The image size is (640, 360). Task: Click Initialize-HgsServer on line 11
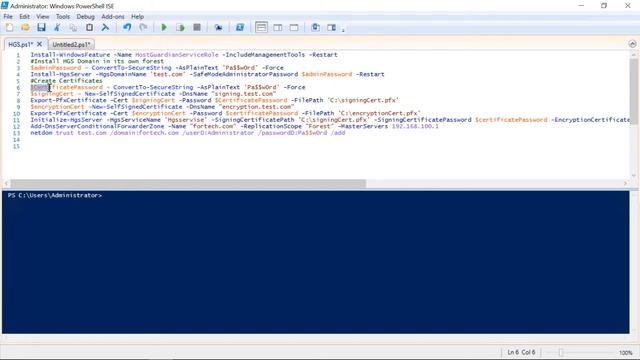tap(66, 120)
